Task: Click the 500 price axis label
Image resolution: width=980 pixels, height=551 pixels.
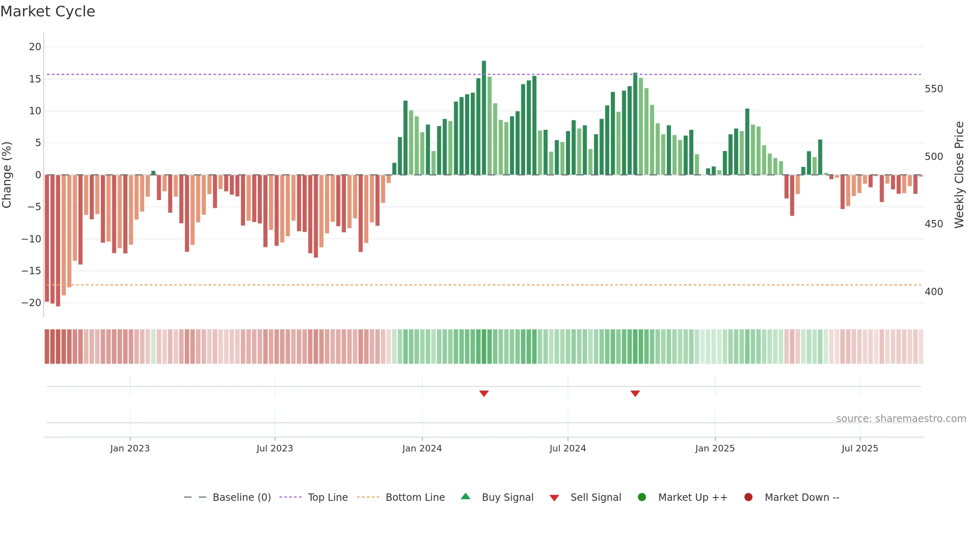Action: (934, 157)
